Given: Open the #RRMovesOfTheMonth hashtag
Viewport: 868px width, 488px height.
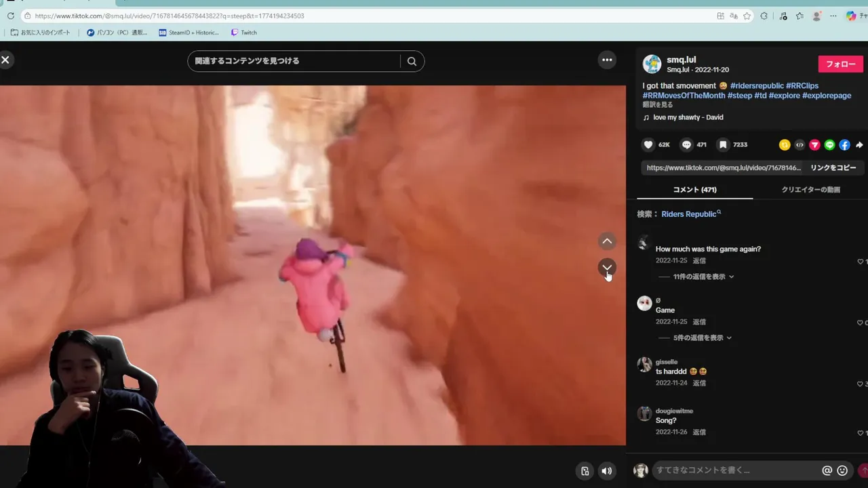Looking at the screenshot, I should tap(684, 96).
